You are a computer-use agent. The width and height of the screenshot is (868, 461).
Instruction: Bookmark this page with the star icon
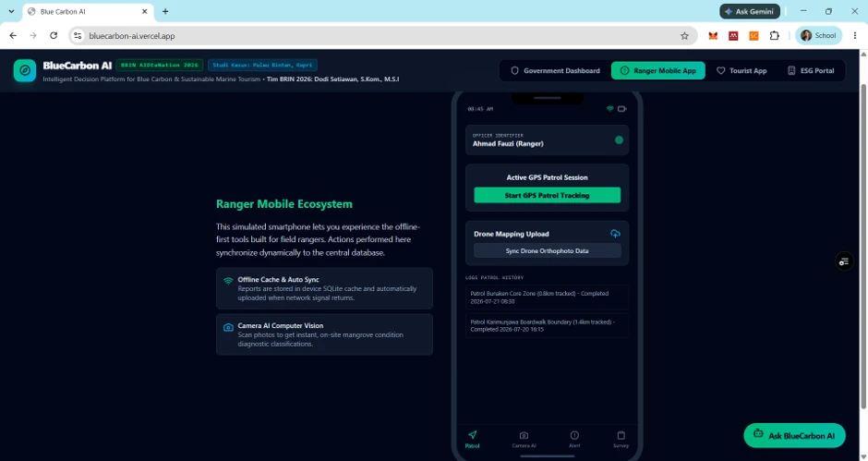(684, 35)
